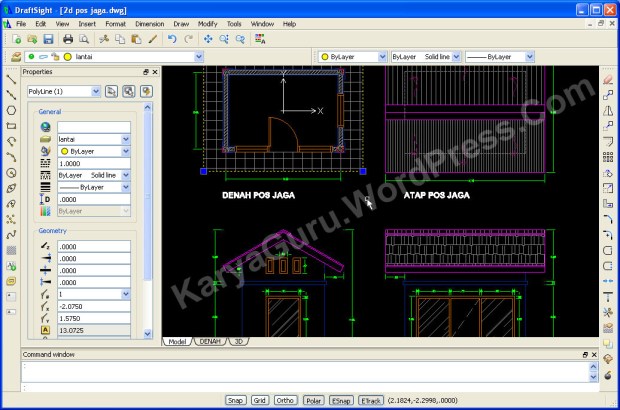Click the command window input line
Screen dimensions: 620x410
[300, 386]
